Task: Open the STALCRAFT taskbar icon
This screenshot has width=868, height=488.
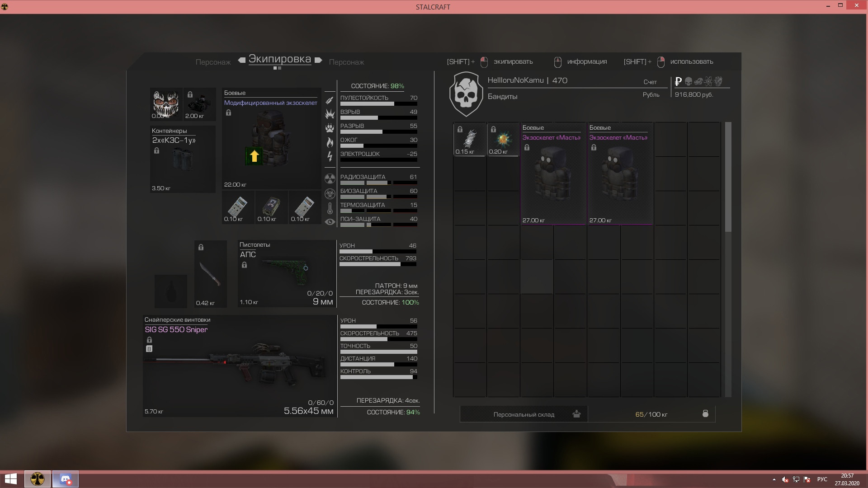Action: coord(38,479)
